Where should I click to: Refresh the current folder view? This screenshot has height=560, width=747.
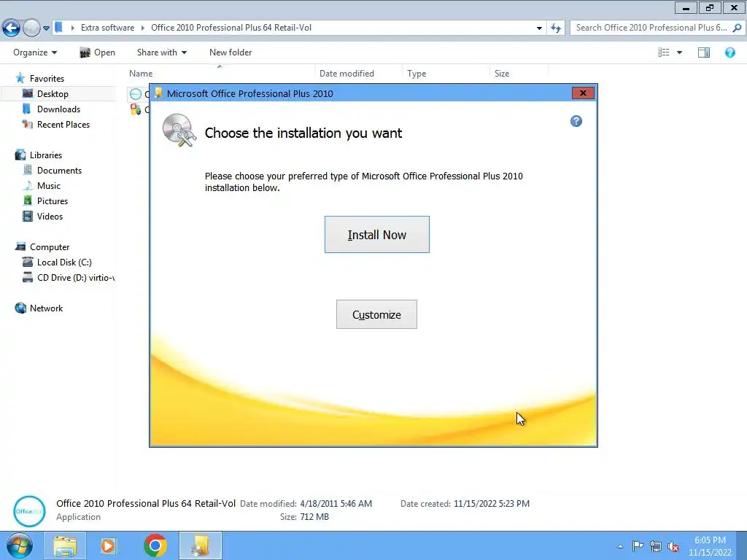tap(555, 28)
